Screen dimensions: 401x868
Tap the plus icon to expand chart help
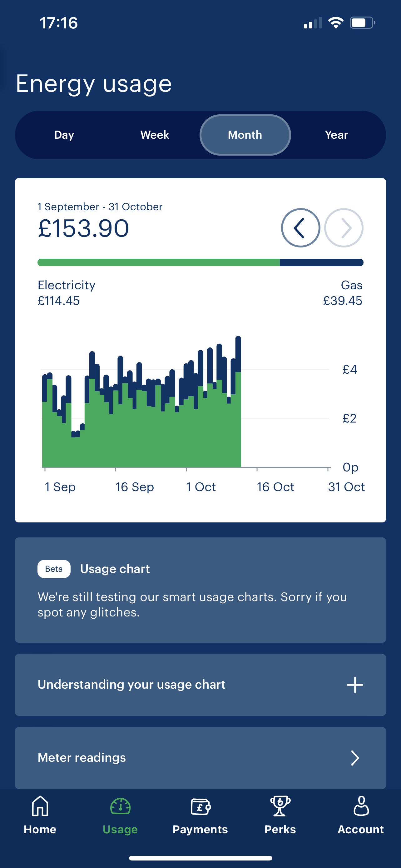(x=355, y=685)
